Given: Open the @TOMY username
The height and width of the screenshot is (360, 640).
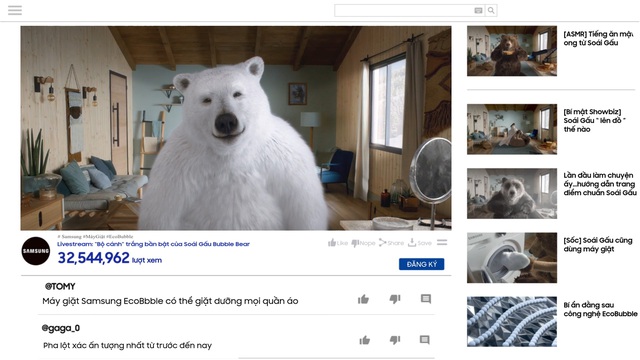Looking at the screenshot, I should click(60, 287).
